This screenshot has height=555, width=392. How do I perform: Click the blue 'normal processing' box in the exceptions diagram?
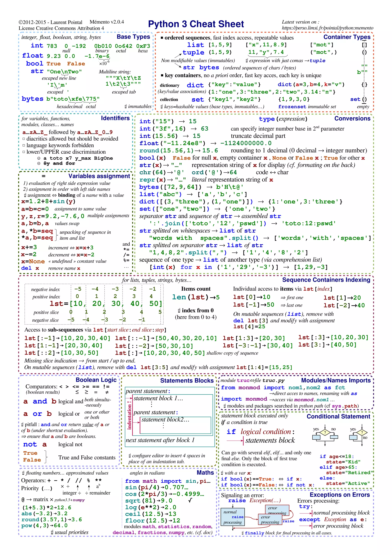[233, 517]
